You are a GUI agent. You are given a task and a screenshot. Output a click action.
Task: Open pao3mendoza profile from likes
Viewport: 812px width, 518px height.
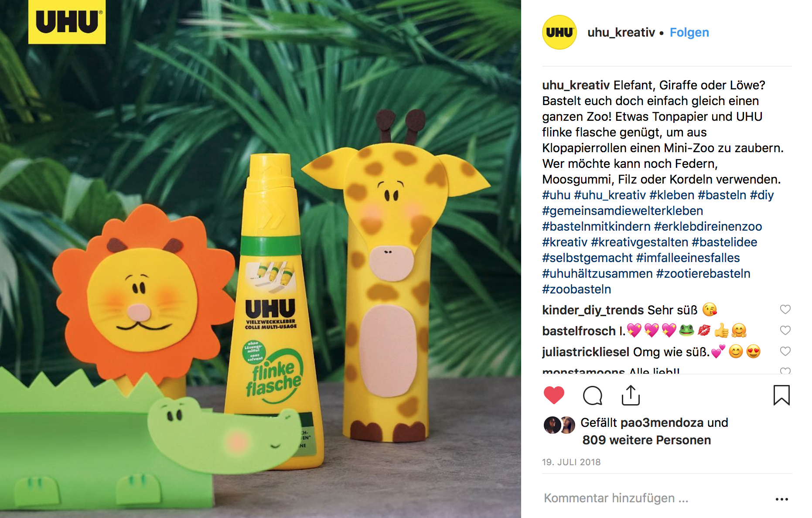click(x=662, y=423)
